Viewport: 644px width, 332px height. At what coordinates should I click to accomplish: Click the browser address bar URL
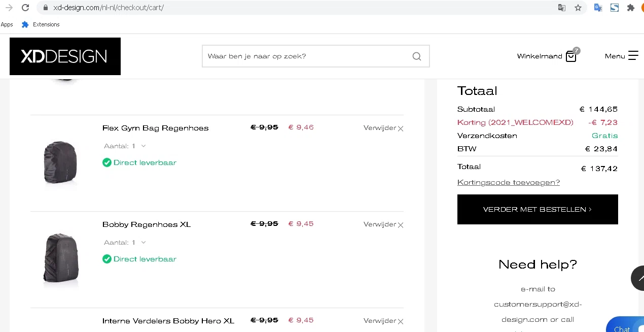pos(109,8)
